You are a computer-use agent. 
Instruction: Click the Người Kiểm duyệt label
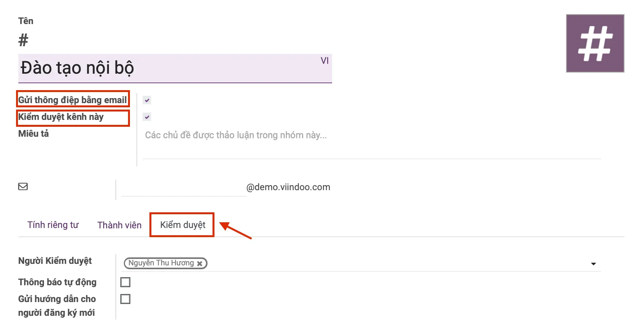tap(55, 261)
